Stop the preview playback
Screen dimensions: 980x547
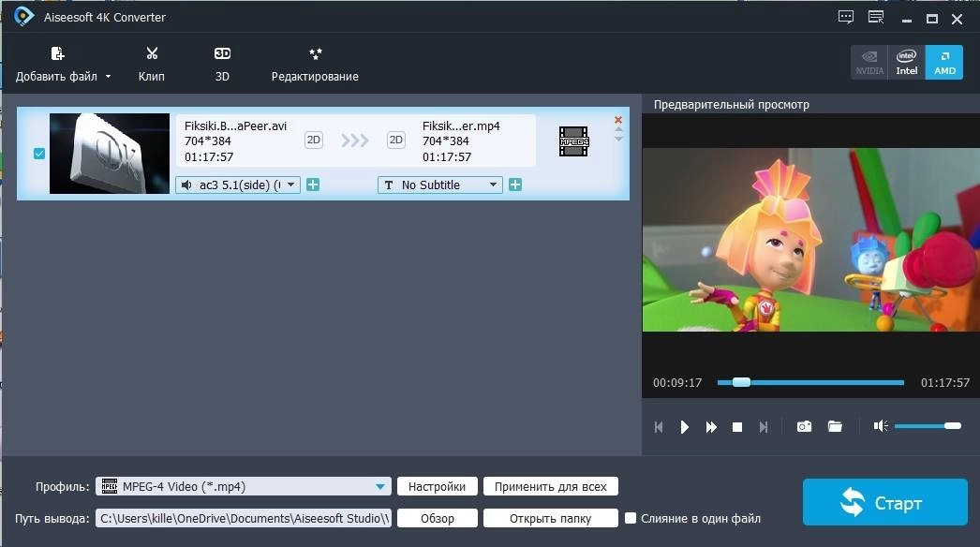tap(737, 427)
